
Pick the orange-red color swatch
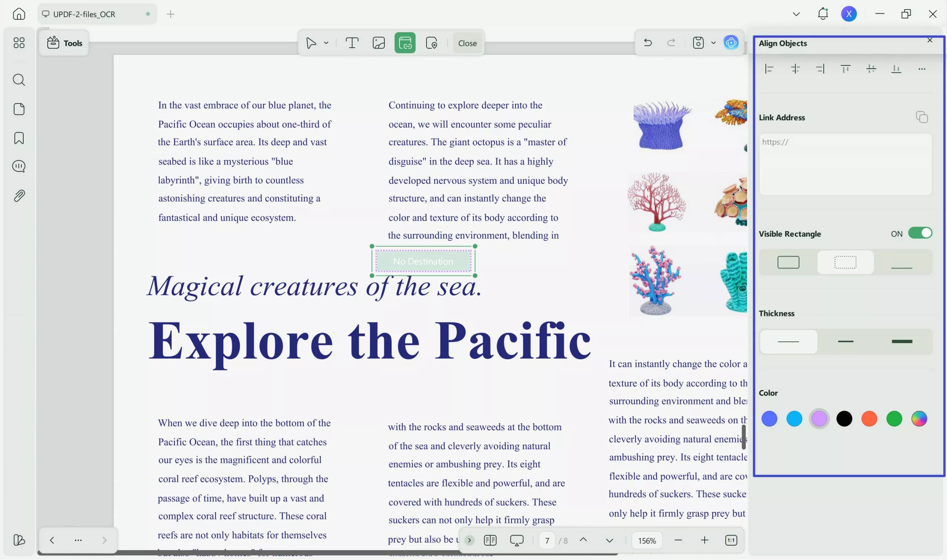tap(869, 418)
